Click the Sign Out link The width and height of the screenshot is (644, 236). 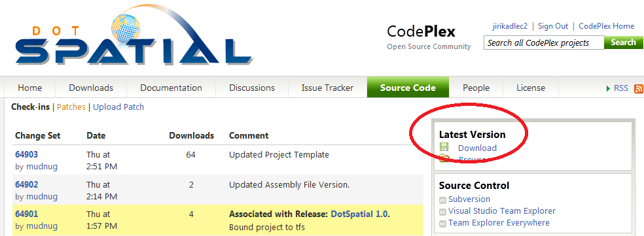(x=553, y=26)
